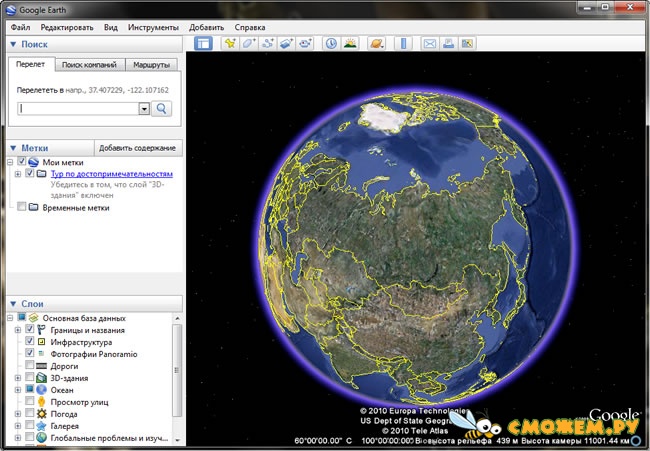Switch to the Маршруты tab

(152, 65)
